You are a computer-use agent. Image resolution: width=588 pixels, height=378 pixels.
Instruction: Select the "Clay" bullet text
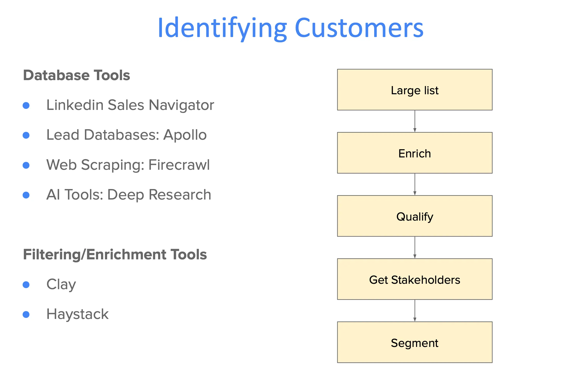61,284
